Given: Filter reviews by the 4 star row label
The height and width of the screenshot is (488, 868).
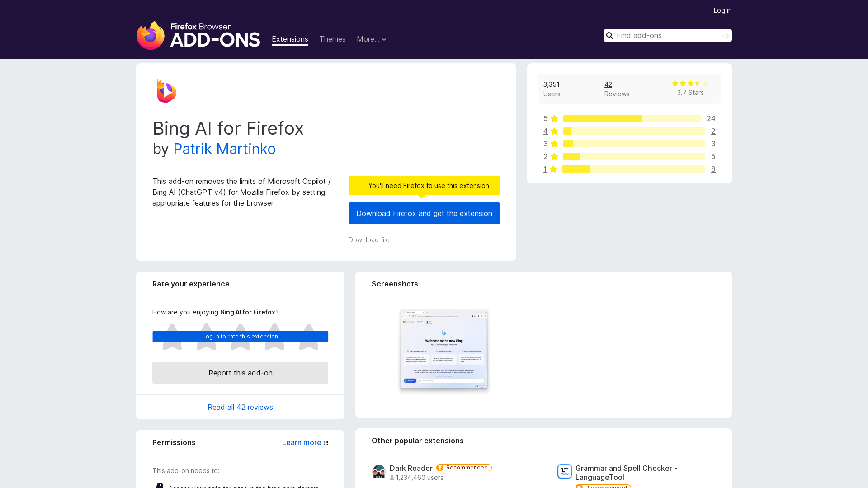Looking at the screenshot, I should click(x=551, y=131).
